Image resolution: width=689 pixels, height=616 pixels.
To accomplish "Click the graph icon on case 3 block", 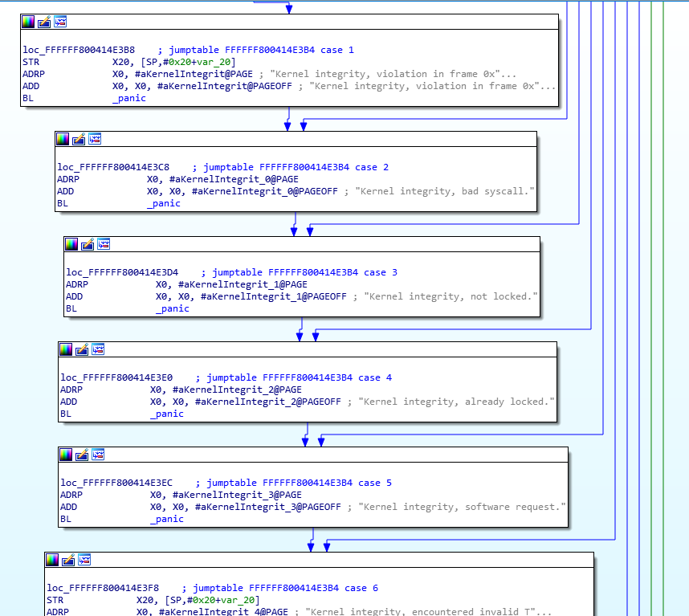I will click(104, 244).
